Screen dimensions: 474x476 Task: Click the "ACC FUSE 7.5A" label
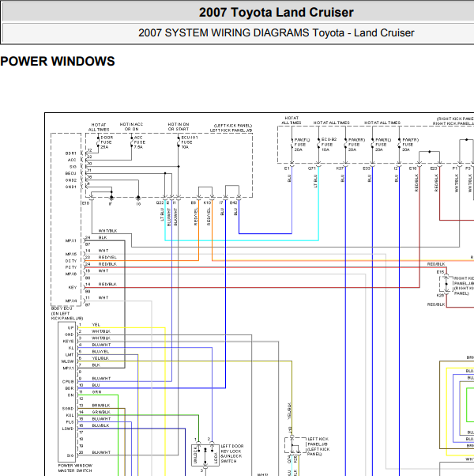click(140, 142)
